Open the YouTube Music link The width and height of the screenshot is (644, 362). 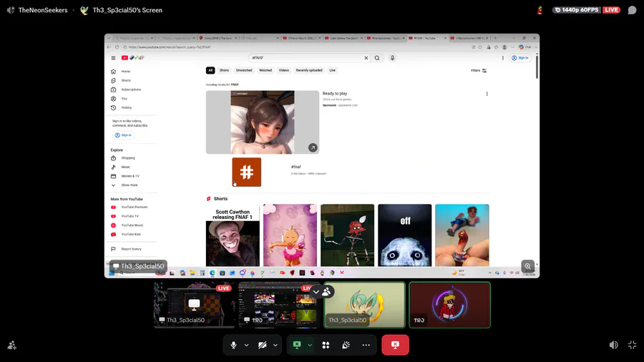(x=132, y=225)
